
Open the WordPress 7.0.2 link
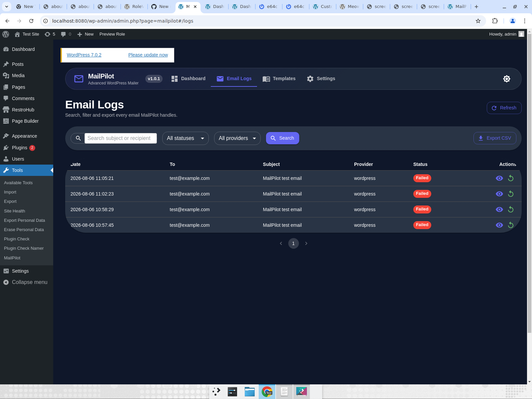(84, 55)
